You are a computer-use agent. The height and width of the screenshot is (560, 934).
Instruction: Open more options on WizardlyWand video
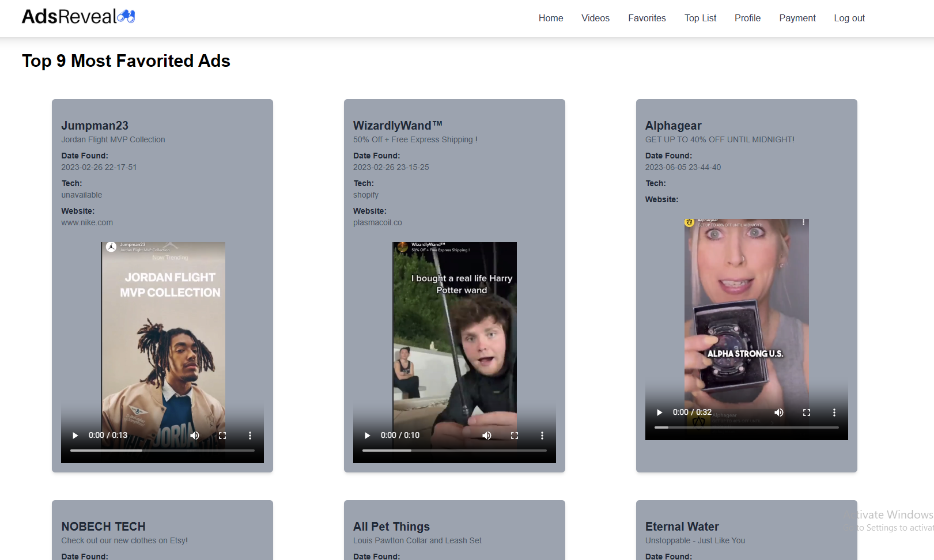point(542,436)
